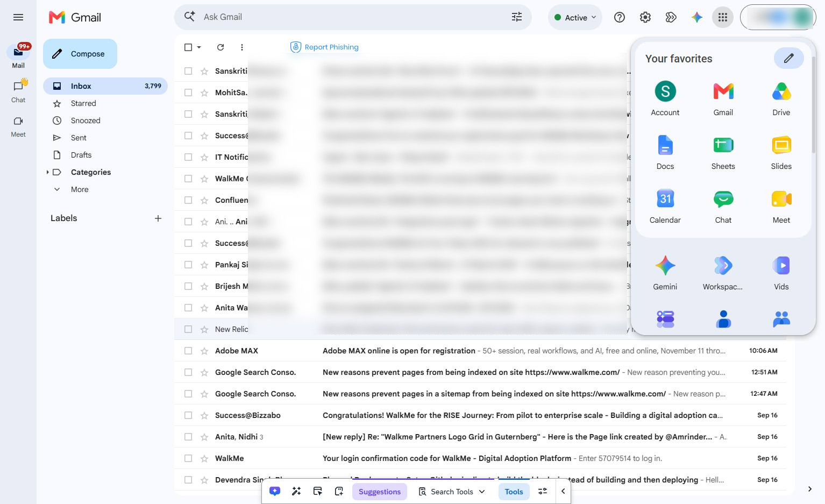Screen dimensions: 825x504
Task: Expand the Categories section in sidebar
Action: point(47,172)
